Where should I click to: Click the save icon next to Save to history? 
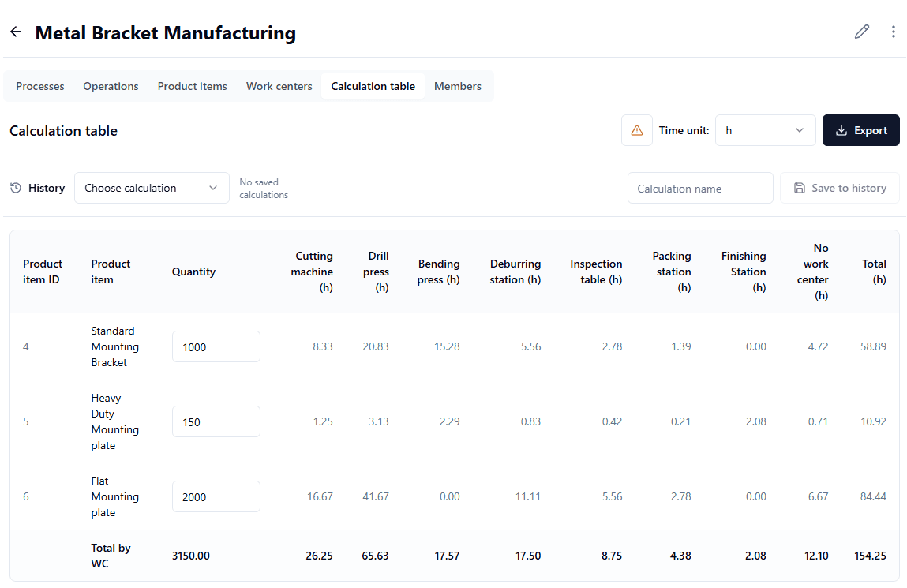799,187
